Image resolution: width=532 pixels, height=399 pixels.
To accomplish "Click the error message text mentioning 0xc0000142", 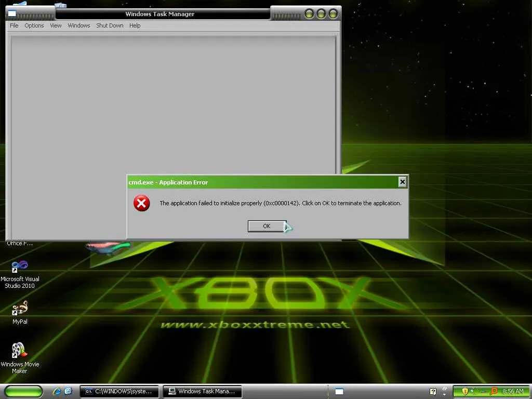I will tap(280, 203).
